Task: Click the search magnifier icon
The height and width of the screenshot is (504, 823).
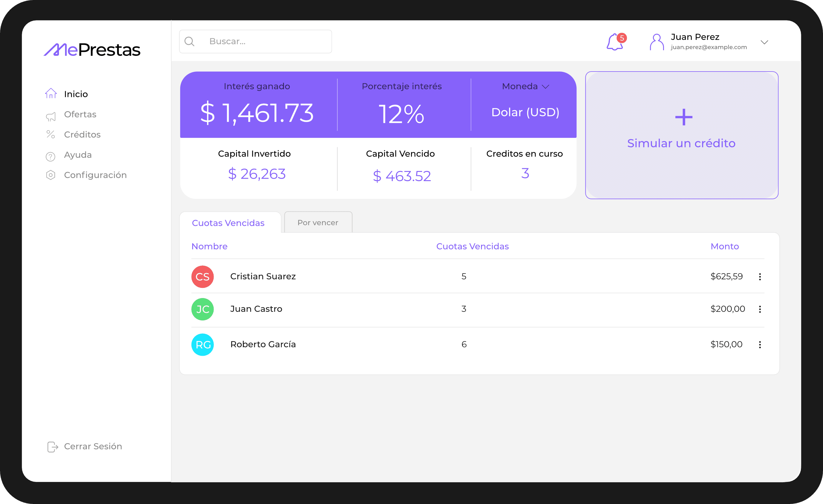Action: click(189, 41)
